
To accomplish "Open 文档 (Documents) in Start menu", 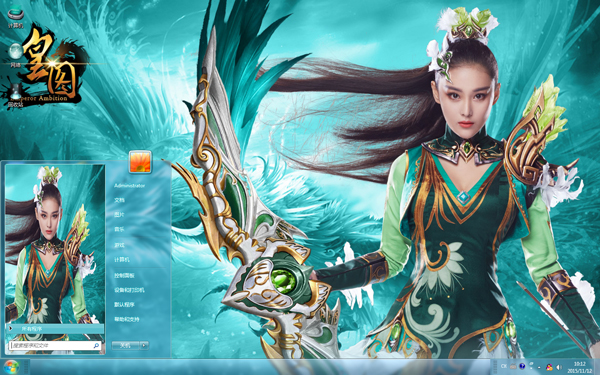I will (x=119, y=200).
